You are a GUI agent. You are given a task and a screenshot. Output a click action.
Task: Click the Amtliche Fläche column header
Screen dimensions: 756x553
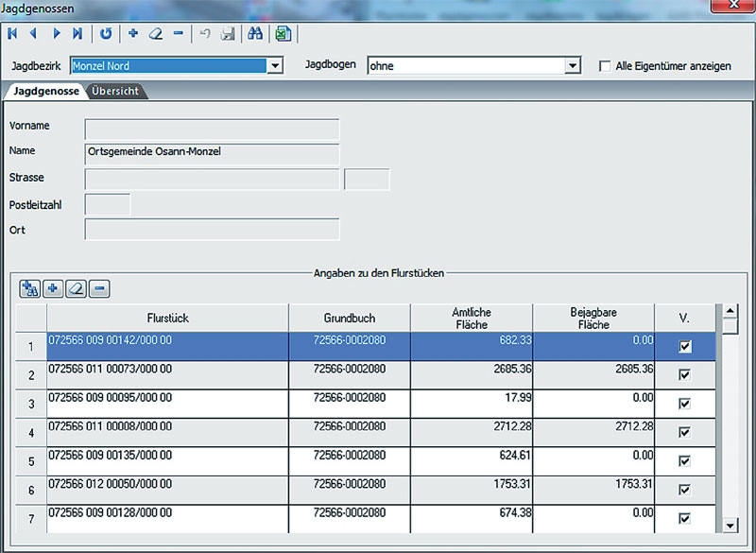pos(472,319)
